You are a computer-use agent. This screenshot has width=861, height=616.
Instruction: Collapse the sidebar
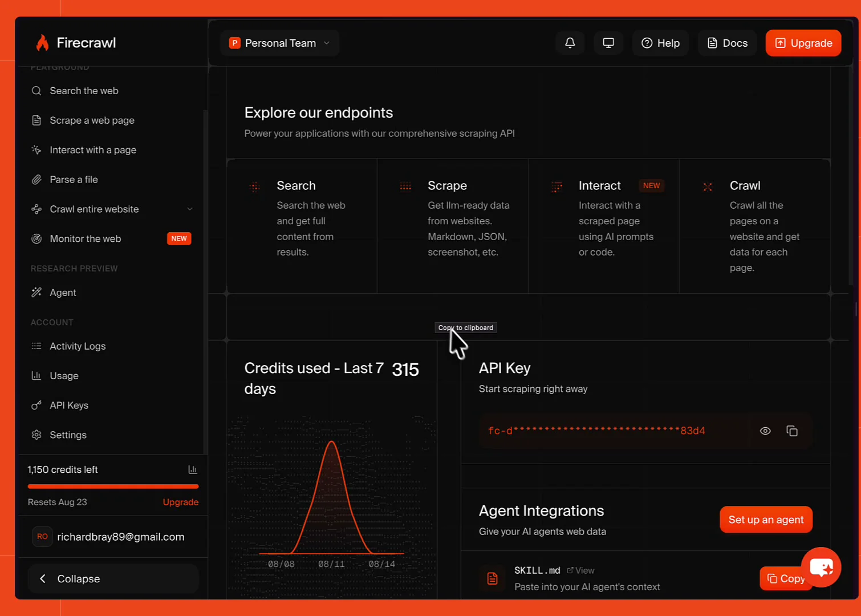point(113,579)
